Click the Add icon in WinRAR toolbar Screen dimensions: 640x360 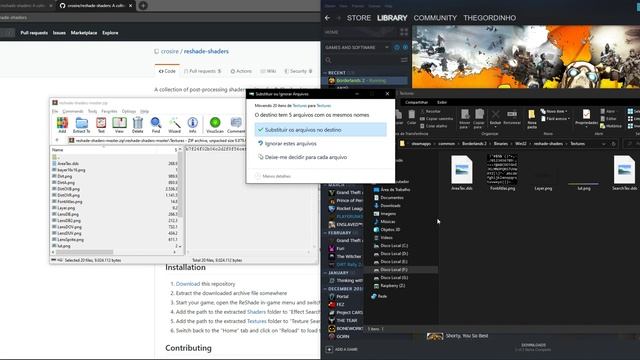(62, 123)
